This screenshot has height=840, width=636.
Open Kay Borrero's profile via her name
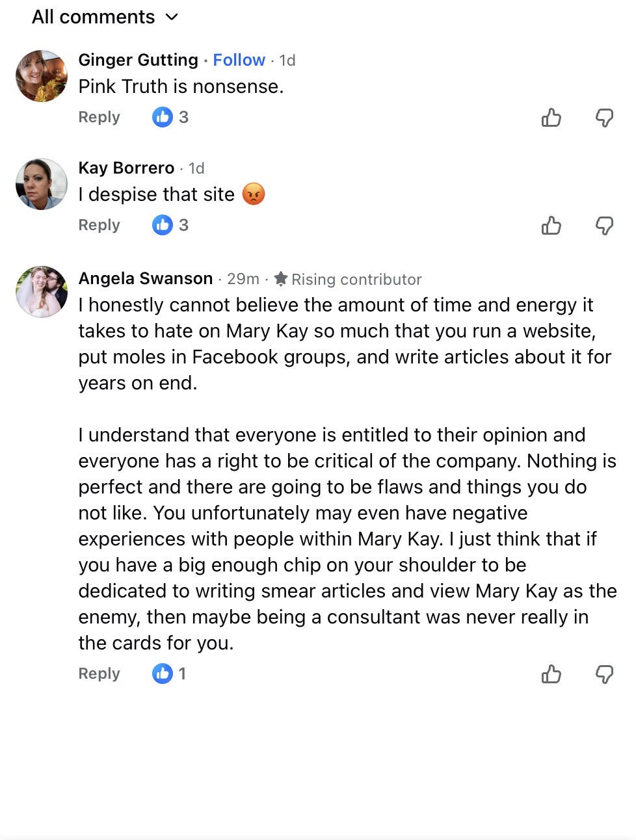[x=126, y=168]
